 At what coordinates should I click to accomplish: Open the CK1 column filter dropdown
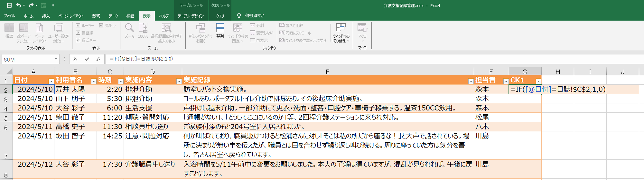tap(538, 81)
